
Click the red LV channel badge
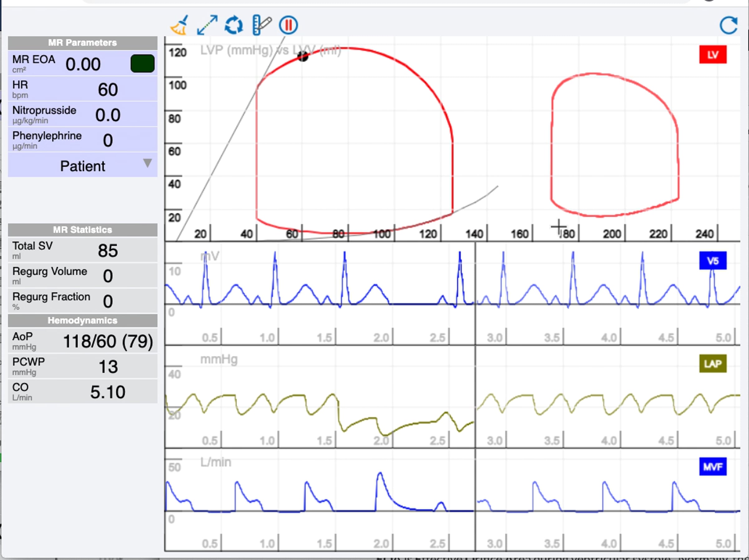[712, 55]
